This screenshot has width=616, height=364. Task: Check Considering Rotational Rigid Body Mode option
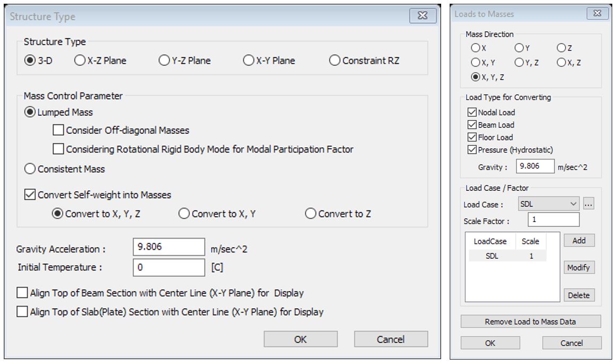(58, 149)
